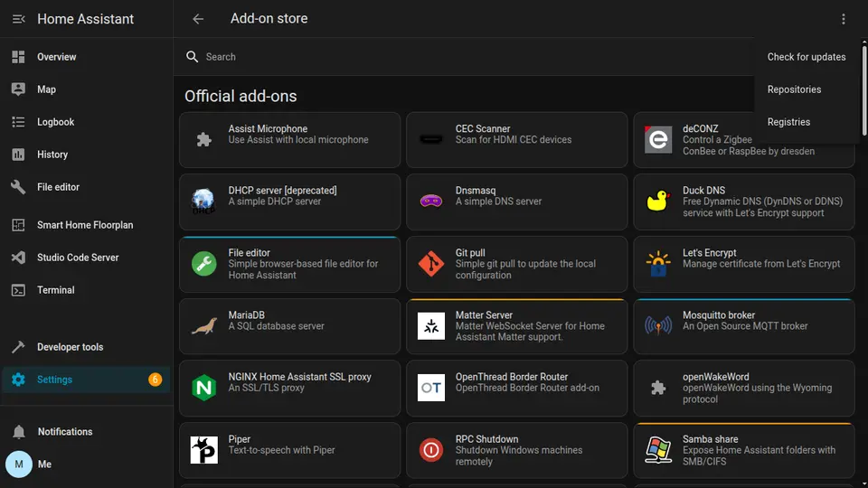Click the Samba share Windows flag icon

click(658, 450)
